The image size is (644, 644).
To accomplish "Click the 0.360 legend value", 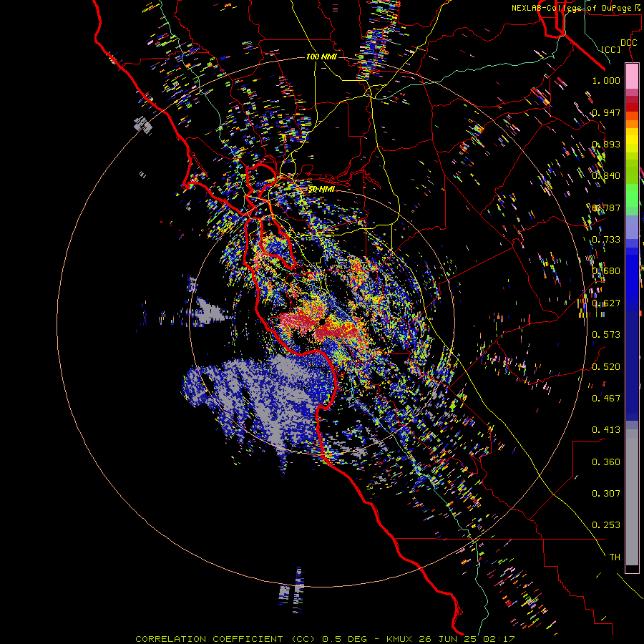I will [x=606, y=462].
